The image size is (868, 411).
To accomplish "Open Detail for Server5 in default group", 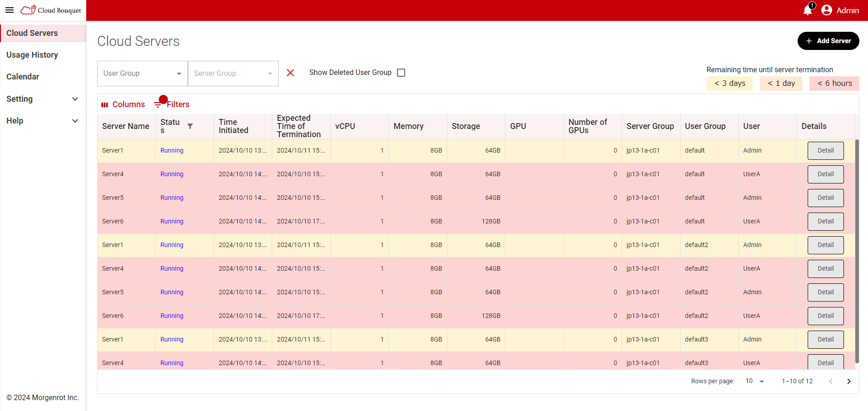I will pyautogui.click(x=825, y=198).
